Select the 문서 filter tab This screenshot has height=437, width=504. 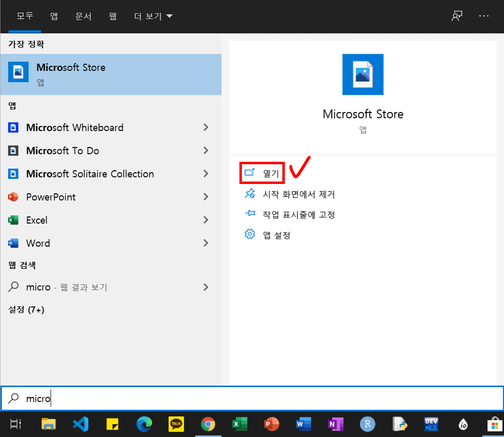[83, 16]
